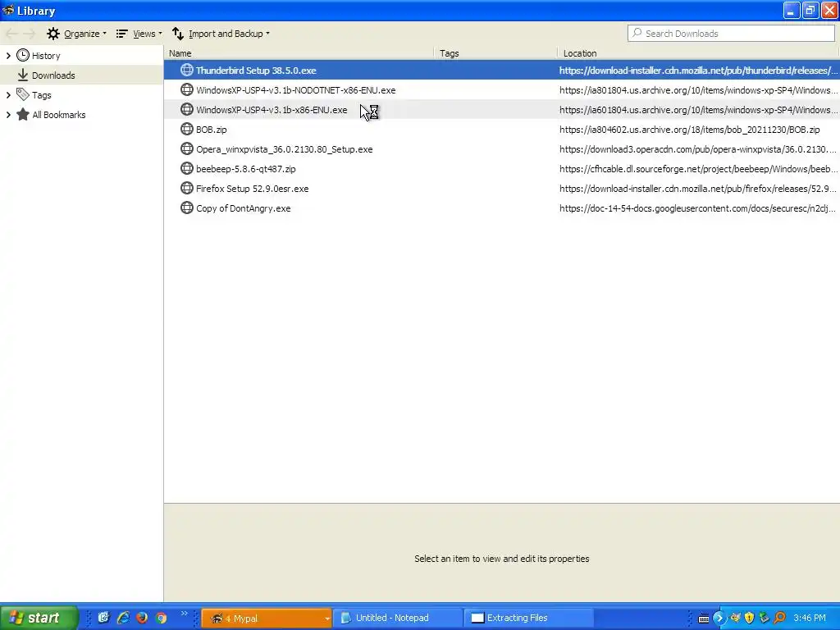Click the on-screen keyboard tray icon

coord(704,619)
